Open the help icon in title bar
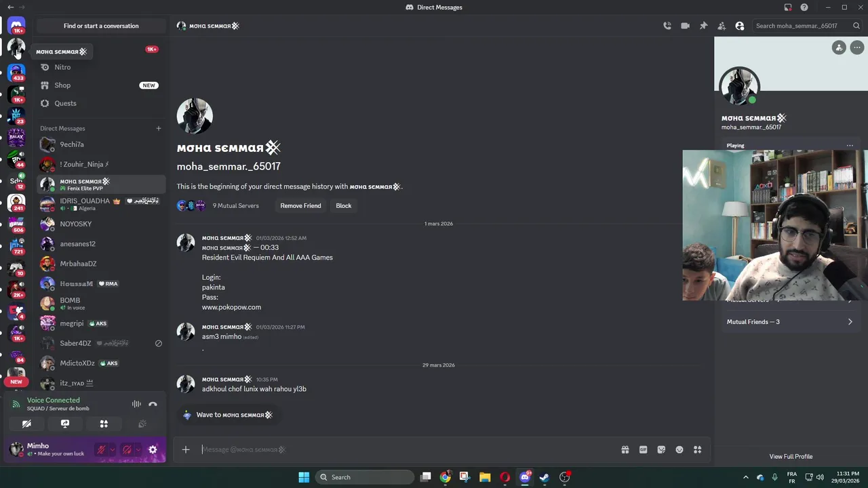 [804, 7]
